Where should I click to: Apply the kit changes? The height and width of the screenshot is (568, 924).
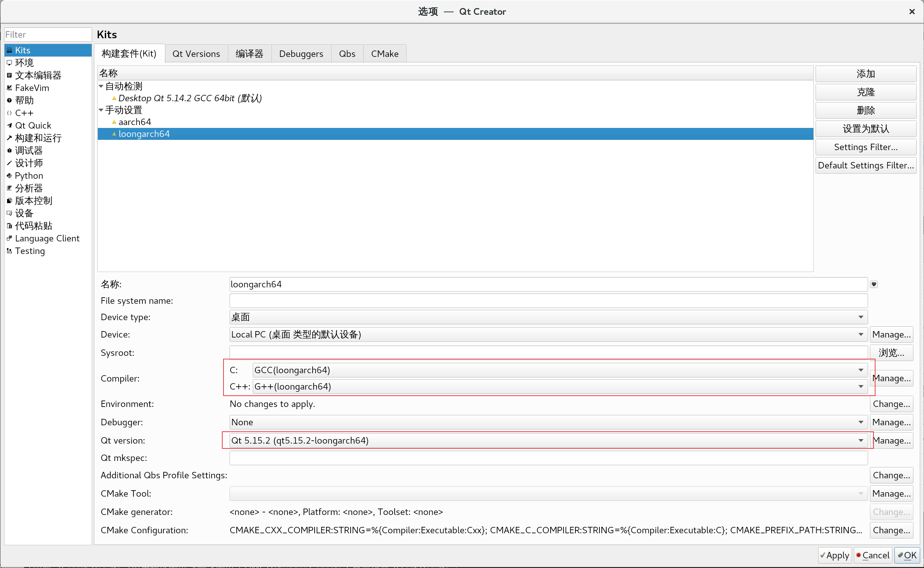834,555
